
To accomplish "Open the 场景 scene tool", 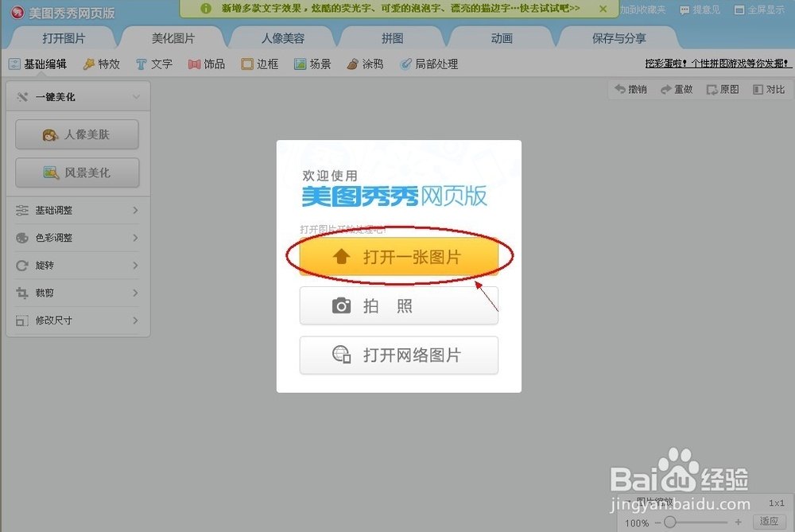I will [312, 64].
